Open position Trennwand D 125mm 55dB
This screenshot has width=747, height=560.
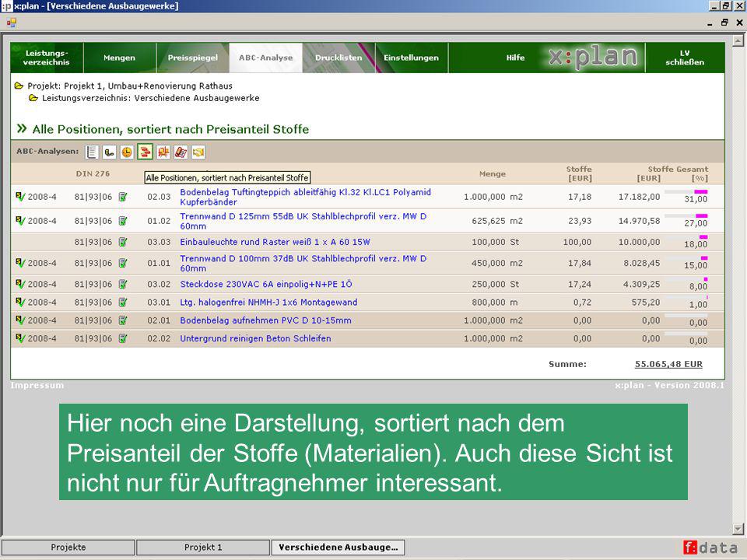coord(303,221)
